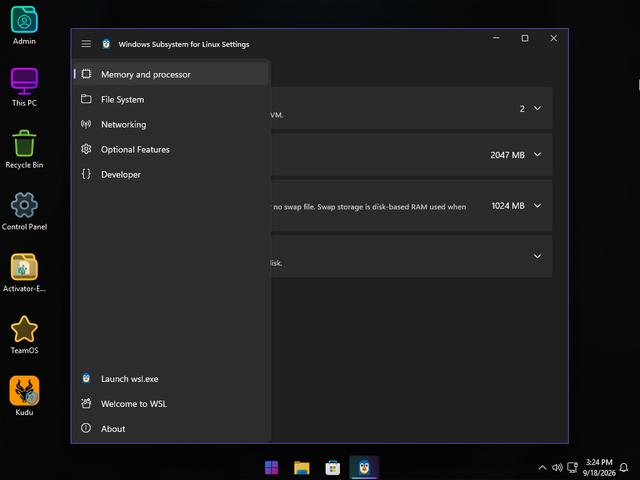Click the Networking antenna icon
Image resolution: width=640 pixels, height=480 pixels.
(x=86, y=124)
